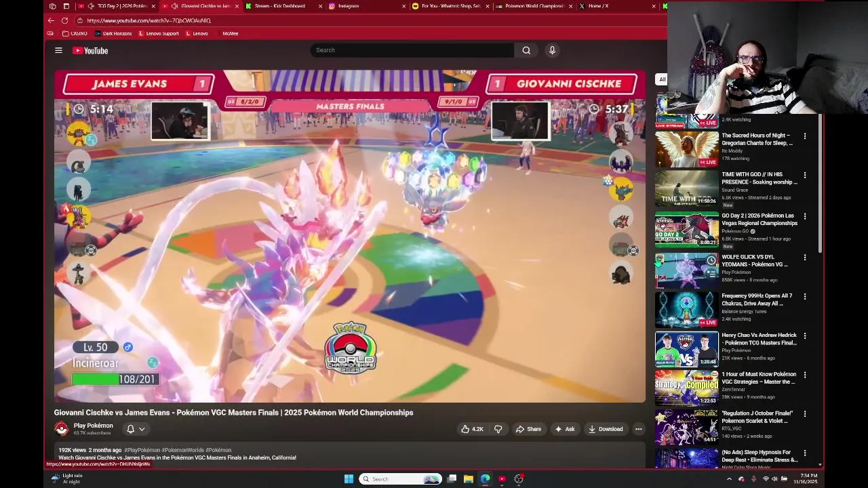The width and height of the screenshot is (868, 488).
Task: Open Task View on the taskbar
Action: pos(452,479)
